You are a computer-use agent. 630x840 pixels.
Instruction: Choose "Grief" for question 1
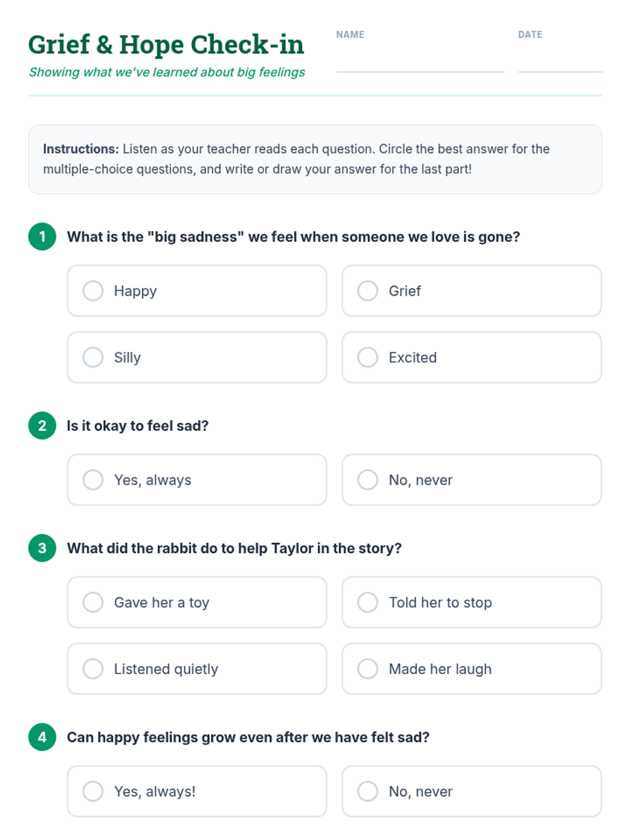368,291
